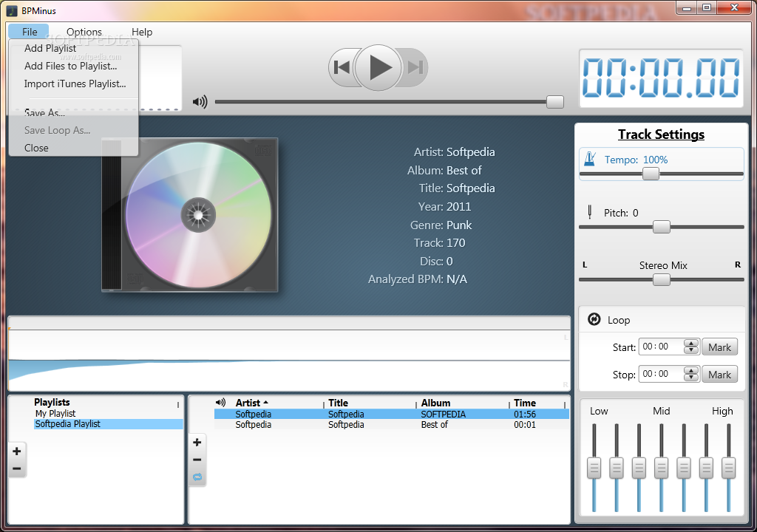Open the Options menu

84,32
